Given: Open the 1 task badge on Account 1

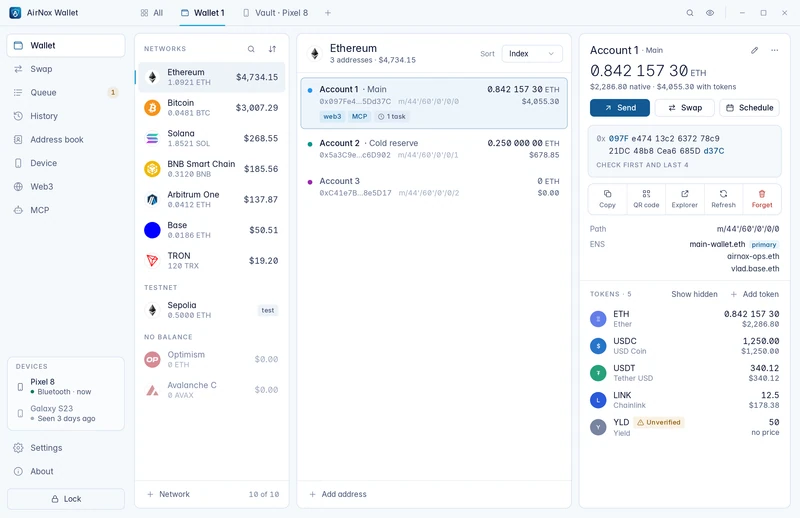Looking at the screenshot, I should pyautogui.click(x=391, y=116).
